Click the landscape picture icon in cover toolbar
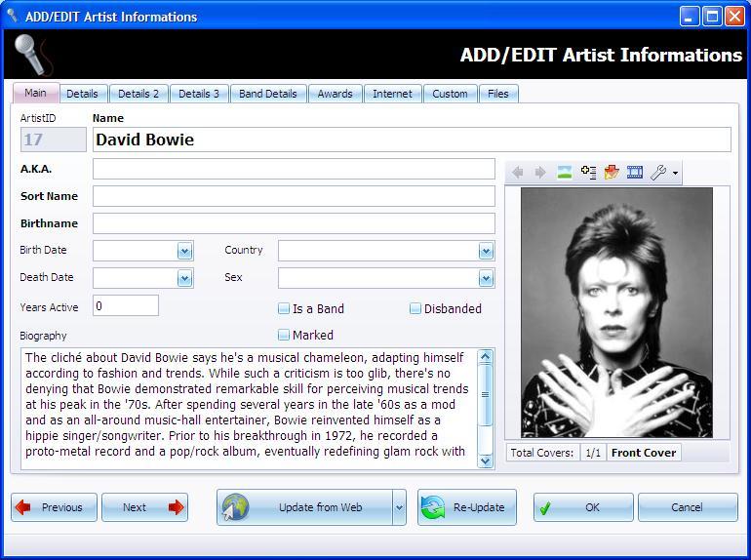Image resolution: width=751 pixels, height=560 pixels. 564,172
